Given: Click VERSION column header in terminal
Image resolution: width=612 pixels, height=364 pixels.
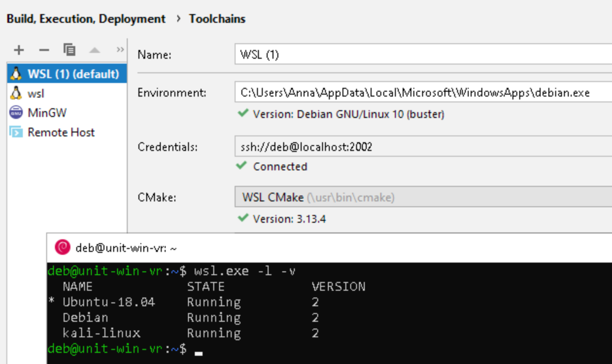Looking at the screenshot, I should point(339,286).
